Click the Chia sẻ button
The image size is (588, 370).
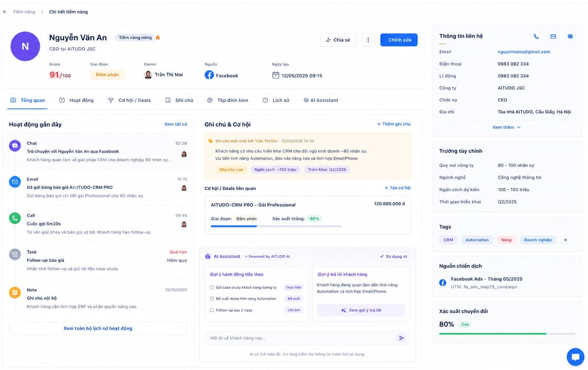(338, 40)
